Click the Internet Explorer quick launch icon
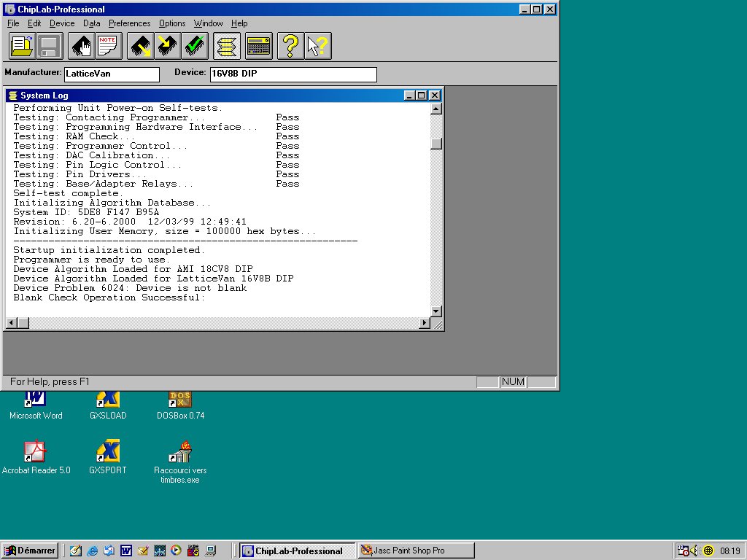Image resolution: width=747 pixels, height=560 pixels. (93, 551)
